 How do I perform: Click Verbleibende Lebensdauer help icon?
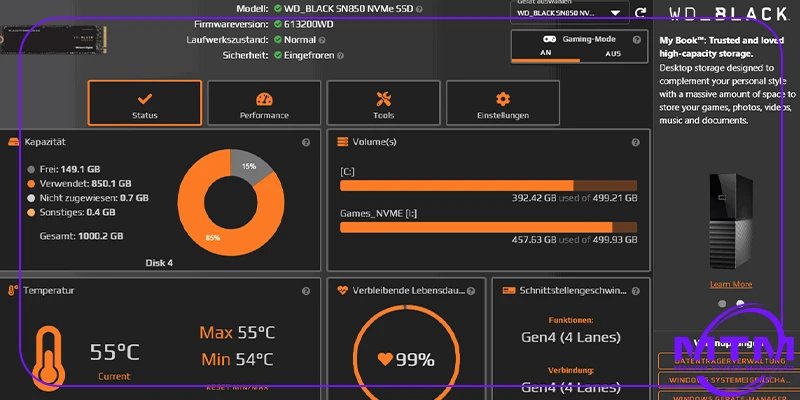(471, 291)
